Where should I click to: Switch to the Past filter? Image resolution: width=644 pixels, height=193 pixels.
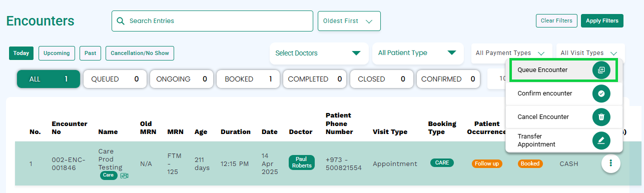pyautogui.click(x=90, y=53)
